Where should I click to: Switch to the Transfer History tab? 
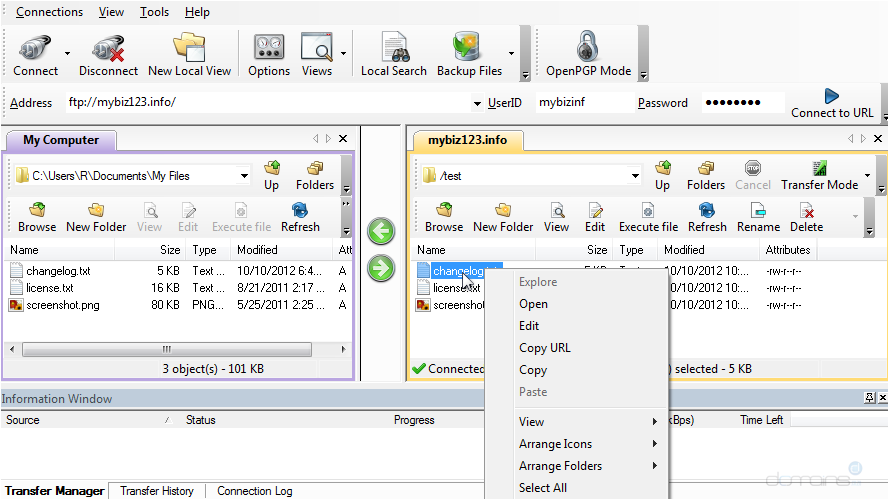[157, 491]
